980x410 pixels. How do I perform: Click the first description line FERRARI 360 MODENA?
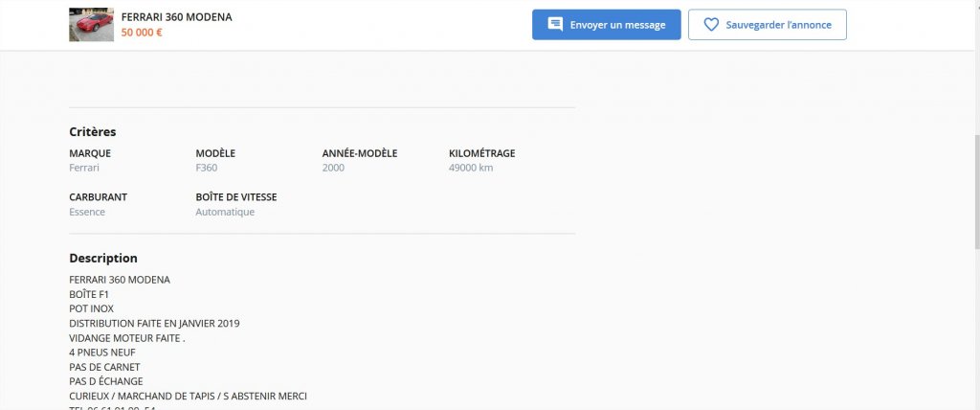(120, 280)
